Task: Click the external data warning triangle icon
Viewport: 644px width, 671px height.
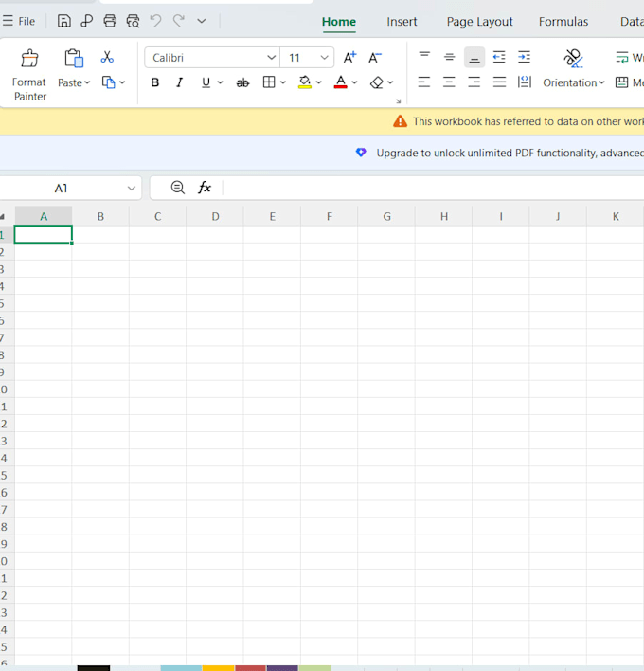Action: [401, 121]
